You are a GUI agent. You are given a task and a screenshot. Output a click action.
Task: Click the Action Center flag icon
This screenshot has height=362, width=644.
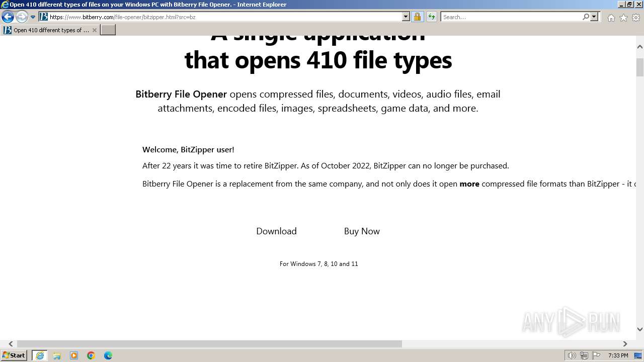tap(596, 355)
